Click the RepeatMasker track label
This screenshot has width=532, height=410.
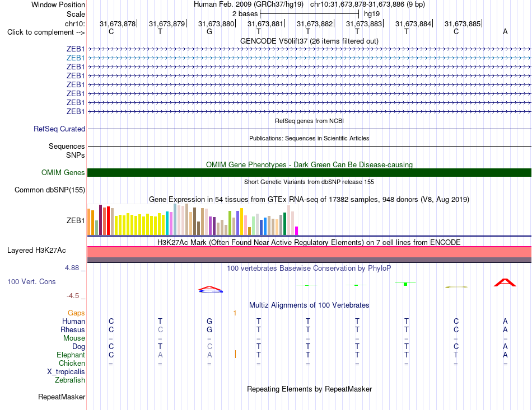[62, 397]
